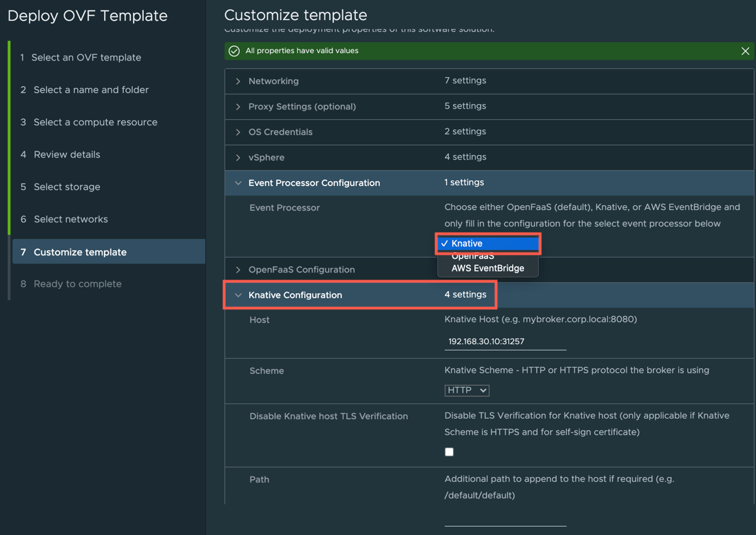Collapse the Knative Configuration section
756x535 pixels.
coord(238,295)
